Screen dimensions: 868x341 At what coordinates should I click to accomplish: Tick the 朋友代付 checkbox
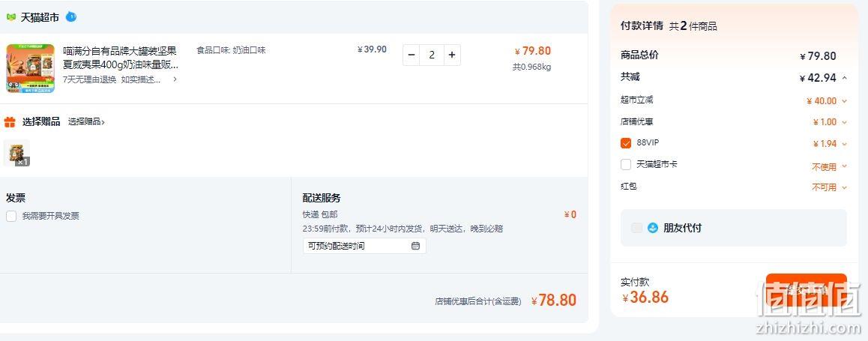point(637,228)
